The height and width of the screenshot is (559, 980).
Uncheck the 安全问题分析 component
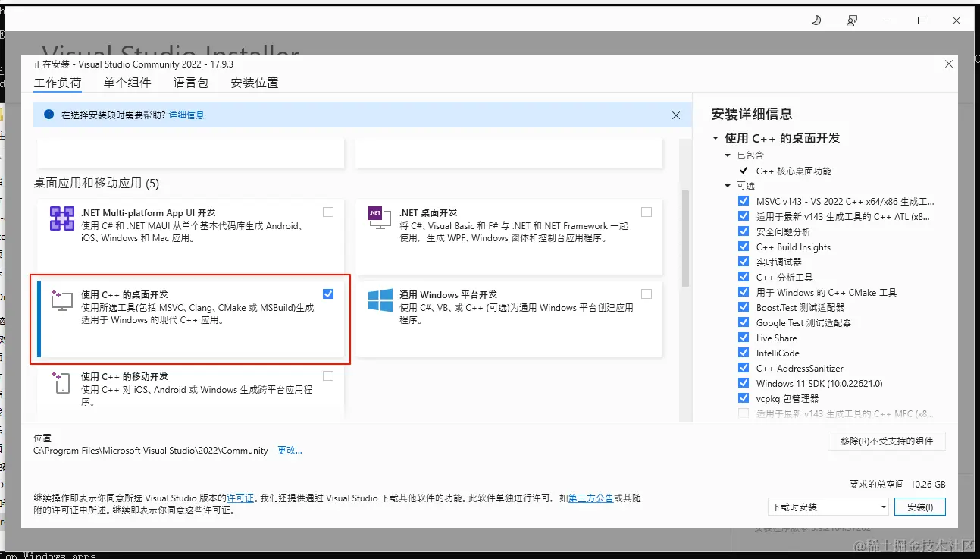pos(744,231)
